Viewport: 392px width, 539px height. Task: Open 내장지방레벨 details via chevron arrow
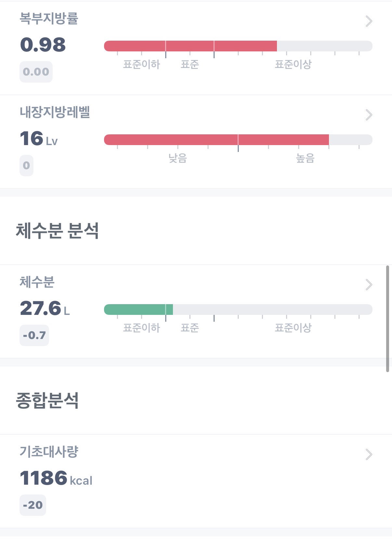[x=369, y=115]
